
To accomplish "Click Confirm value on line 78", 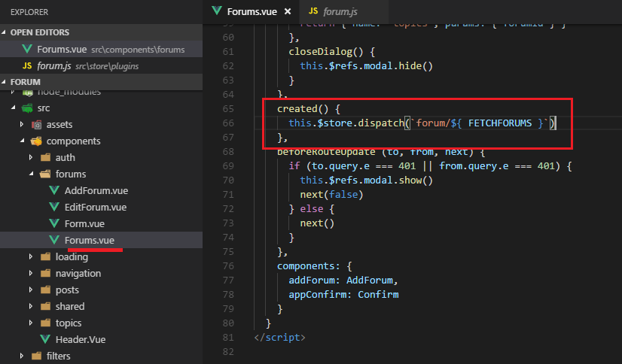I will click(378, 295).
